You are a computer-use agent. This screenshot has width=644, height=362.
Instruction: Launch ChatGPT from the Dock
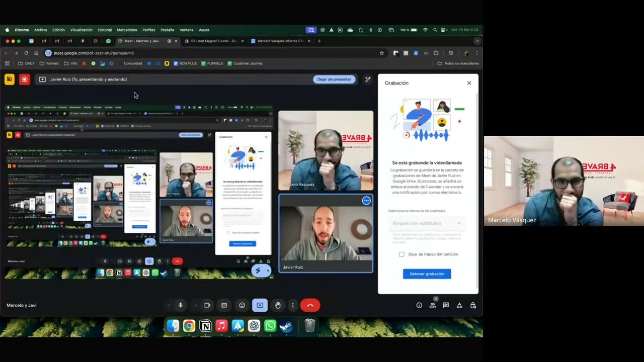click(254, 326)
